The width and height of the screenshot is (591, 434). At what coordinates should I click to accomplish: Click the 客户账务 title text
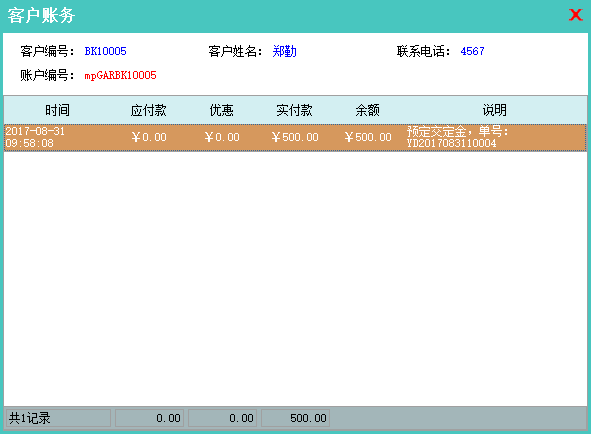[x=41, y=16]
